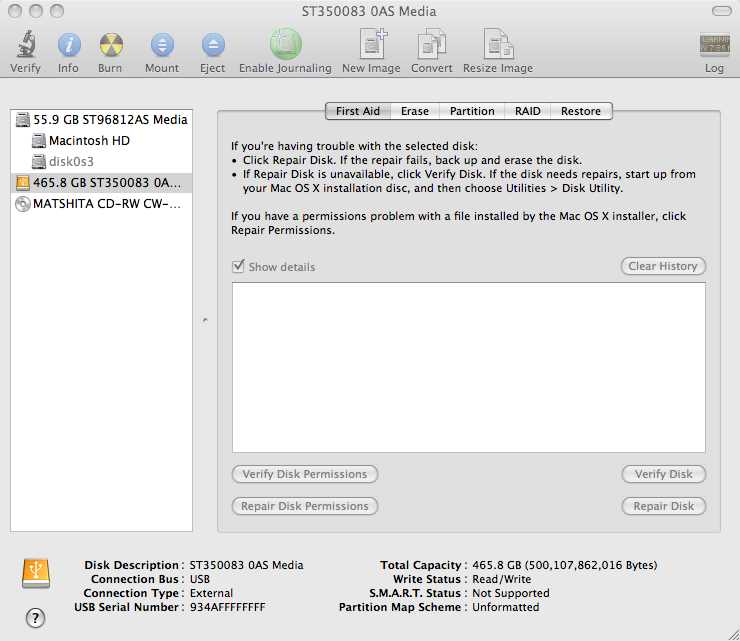This screenshot has height=641, width=740.
Task: Click the window title ST350083 0AS Media
Action: [x=369, y=11]
